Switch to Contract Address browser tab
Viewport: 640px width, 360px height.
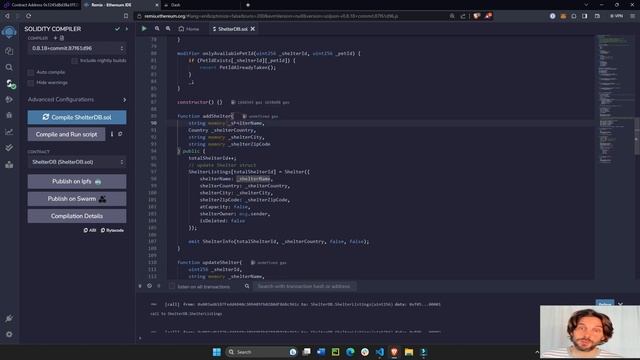[40, 5]
